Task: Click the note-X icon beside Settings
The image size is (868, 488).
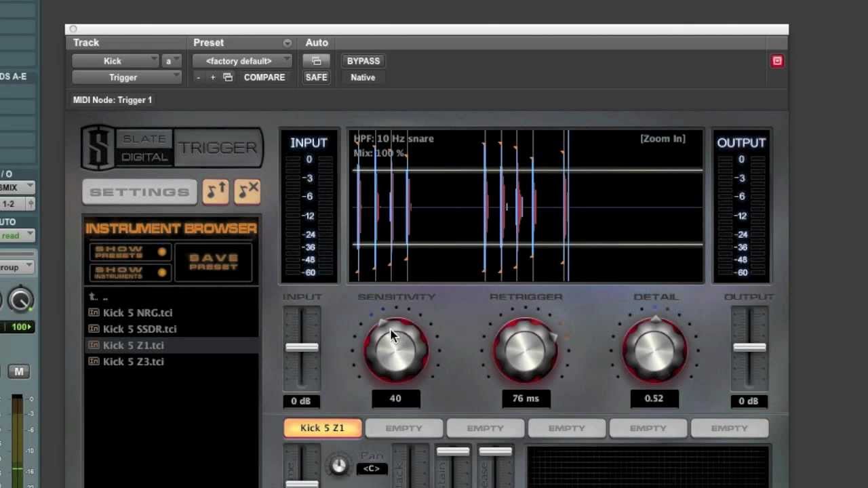Action: (x=248, y=192)
